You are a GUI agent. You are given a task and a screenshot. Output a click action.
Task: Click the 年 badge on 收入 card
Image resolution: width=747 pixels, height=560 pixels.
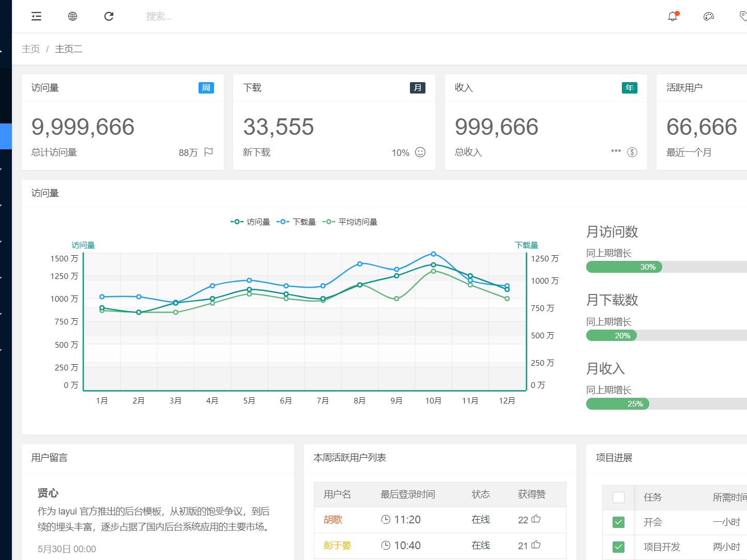point(630,88)
